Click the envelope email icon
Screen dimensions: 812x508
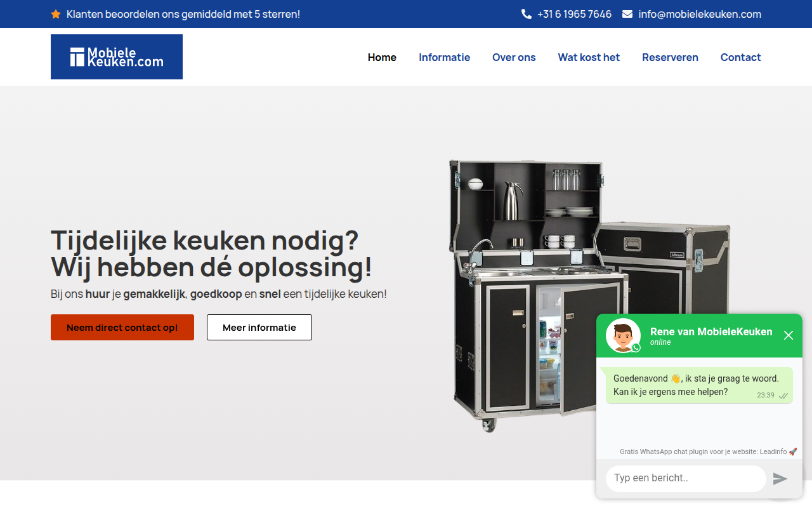(627, 14)
